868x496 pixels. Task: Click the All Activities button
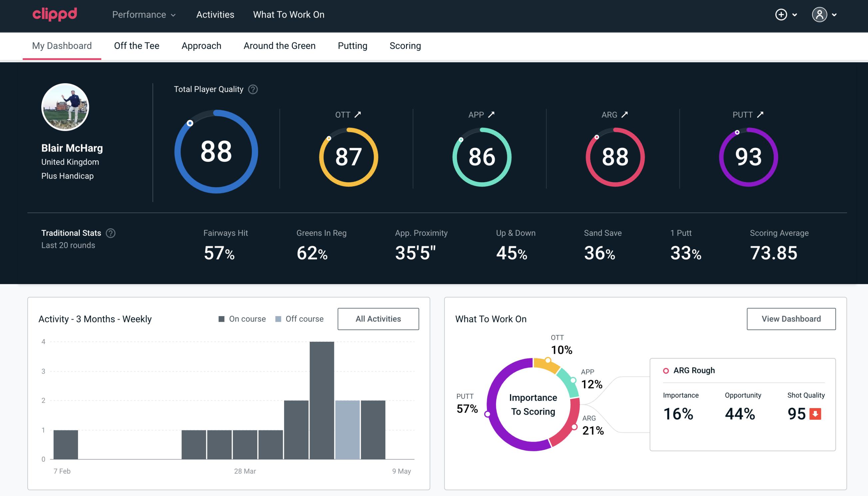pyautogui.click(x=379, y=318)
